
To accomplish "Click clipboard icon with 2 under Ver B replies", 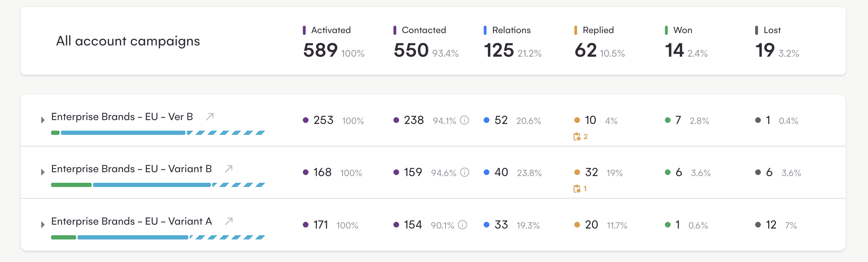I will click(x=577, y=137).
